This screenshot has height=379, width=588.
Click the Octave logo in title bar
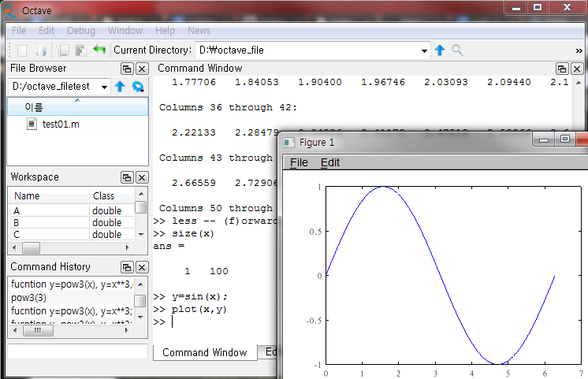click(12, 10)
